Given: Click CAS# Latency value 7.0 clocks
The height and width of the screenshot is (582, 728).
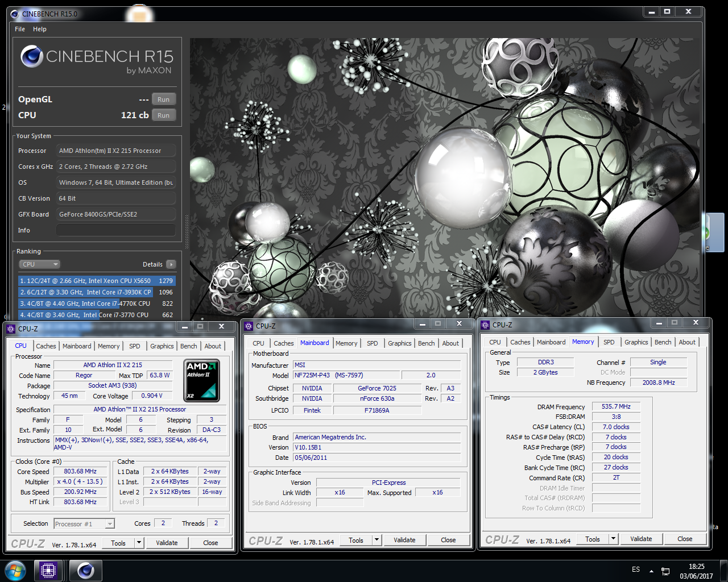Looking at the screenshot, I should tap(617, 427).
